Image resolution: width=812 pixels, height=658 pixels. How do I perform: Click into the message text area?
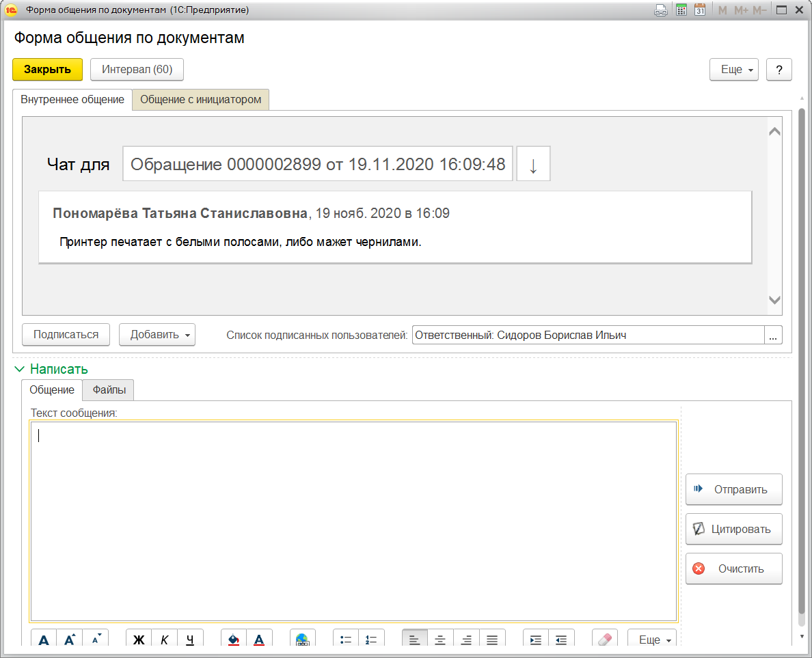(353, 521)
